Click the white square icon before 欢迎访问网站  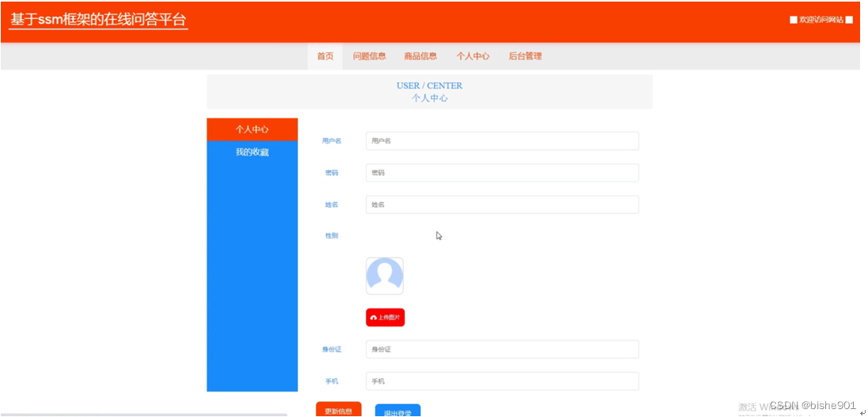(x=794, y=20)
